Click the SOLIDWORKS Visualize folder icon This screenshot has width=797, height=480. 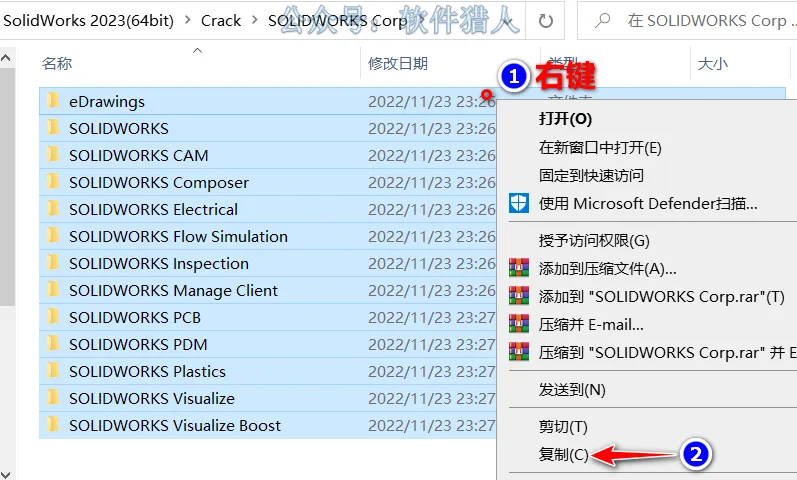point(53,397)
